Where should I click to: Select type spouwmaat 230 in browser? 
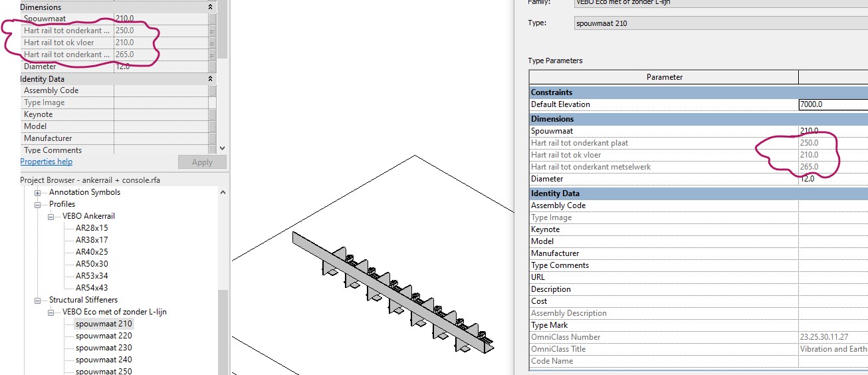tap(104, 348)
